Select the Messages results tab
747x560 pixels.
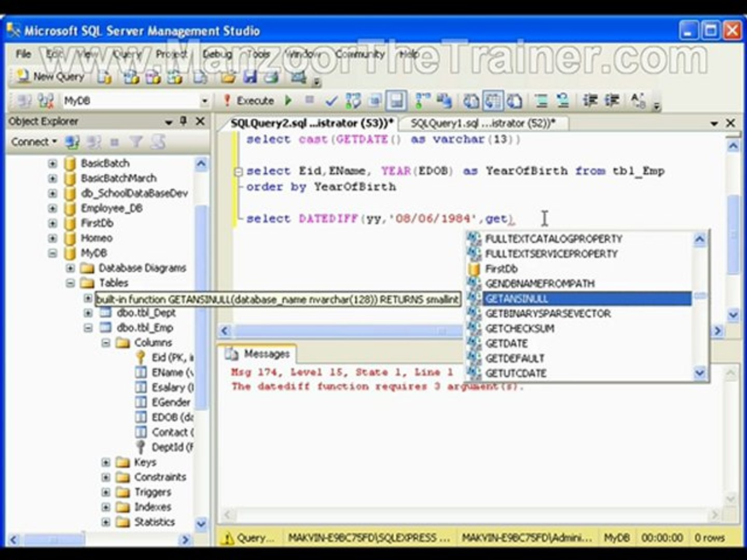click(x=258, y=354)
